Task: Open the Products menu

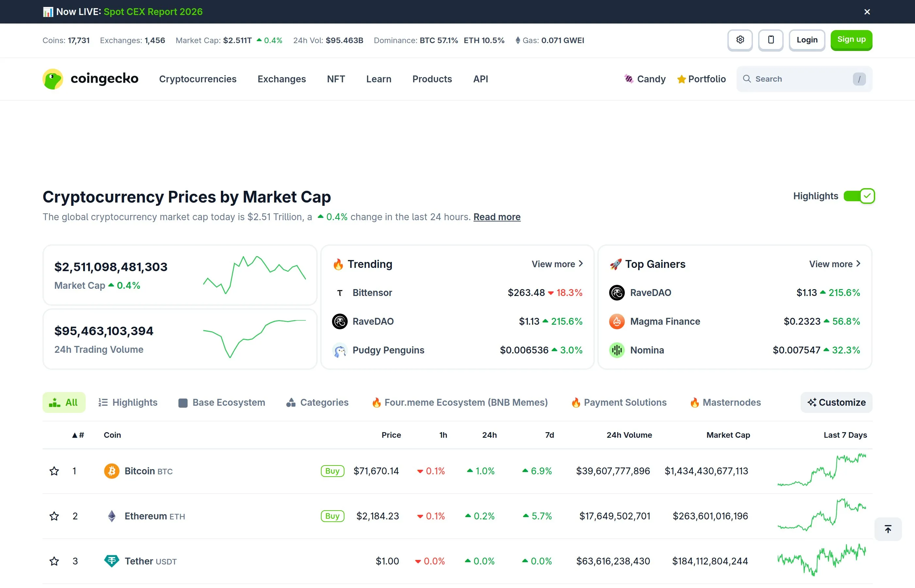Action: [x=432, y=79]
